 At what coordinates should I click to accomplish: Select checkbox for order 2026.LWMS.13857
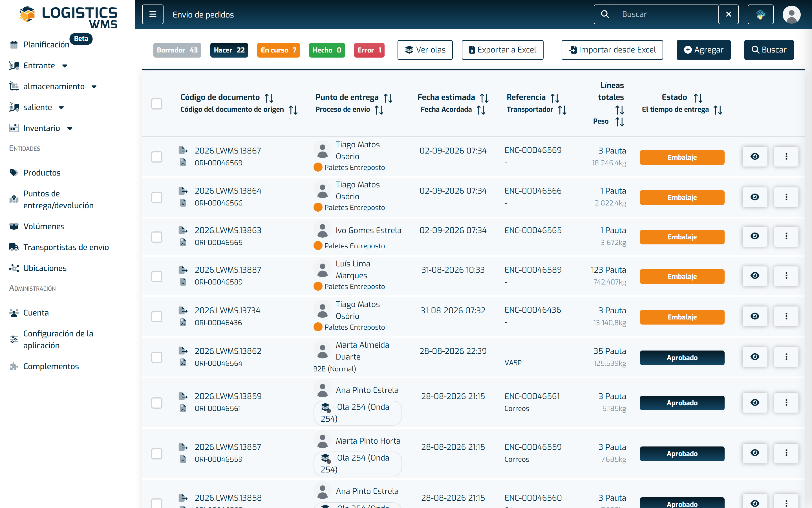coord(157,454)
